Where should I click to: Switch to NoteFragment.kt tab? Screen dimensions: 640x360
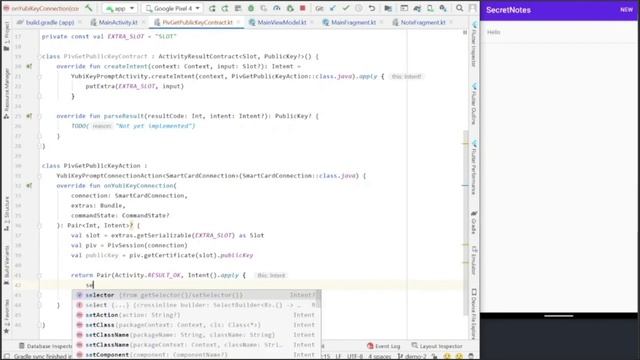coord(423,22)
